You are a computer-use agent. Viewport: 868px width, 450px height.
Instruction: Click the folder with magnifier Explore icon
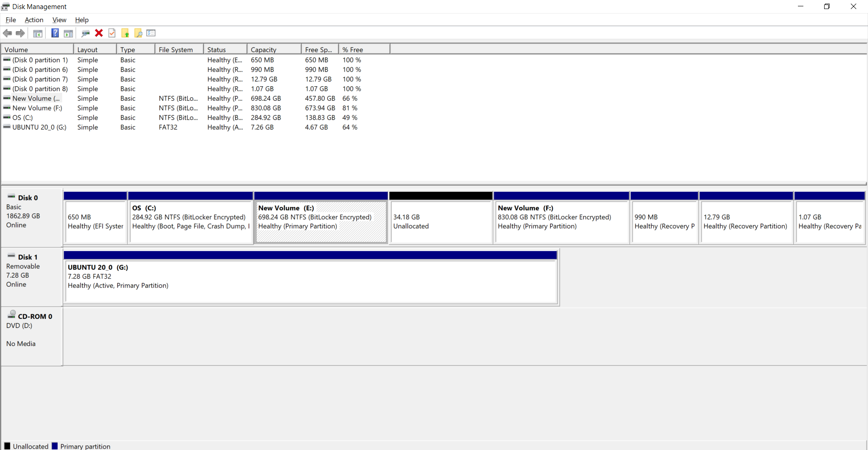coord(138,33)
